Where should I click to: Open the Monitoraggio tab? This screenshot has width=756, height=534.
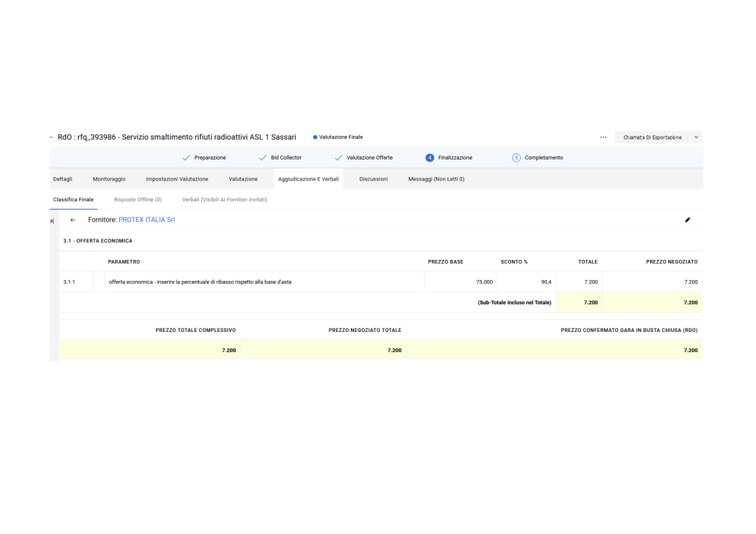click(109, 179)
